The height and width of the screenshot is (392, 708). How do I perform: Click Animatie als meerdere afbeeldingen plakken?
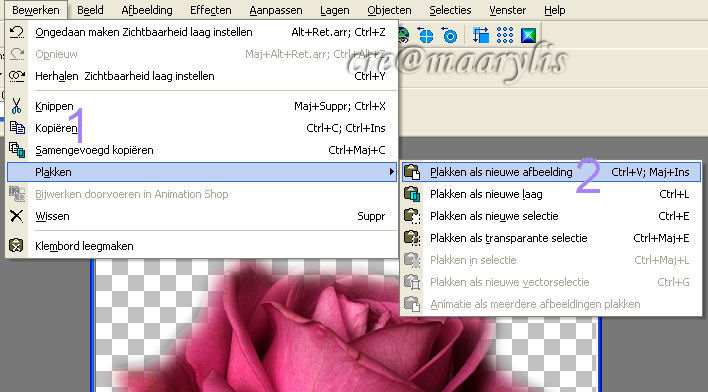[x=551, y=304]
